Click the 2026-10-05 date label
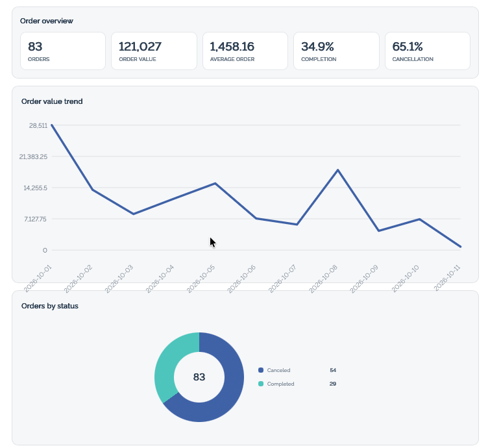 click(201, 279)
